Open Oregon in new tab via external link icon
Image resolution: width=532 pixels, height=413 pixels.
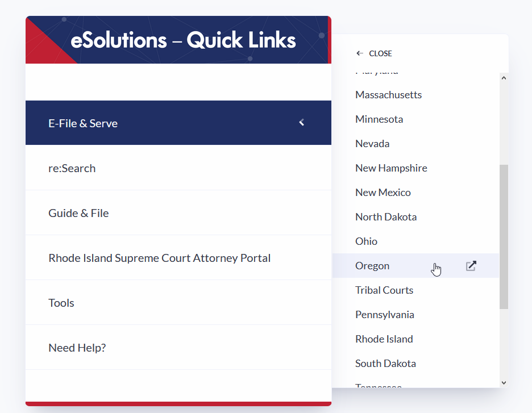pos(471,265)
